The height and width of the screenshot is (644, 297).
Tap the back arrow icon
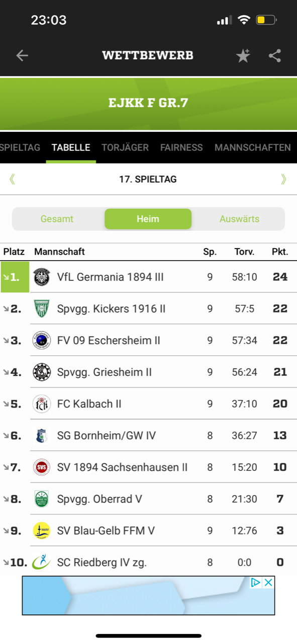(22, 55)
